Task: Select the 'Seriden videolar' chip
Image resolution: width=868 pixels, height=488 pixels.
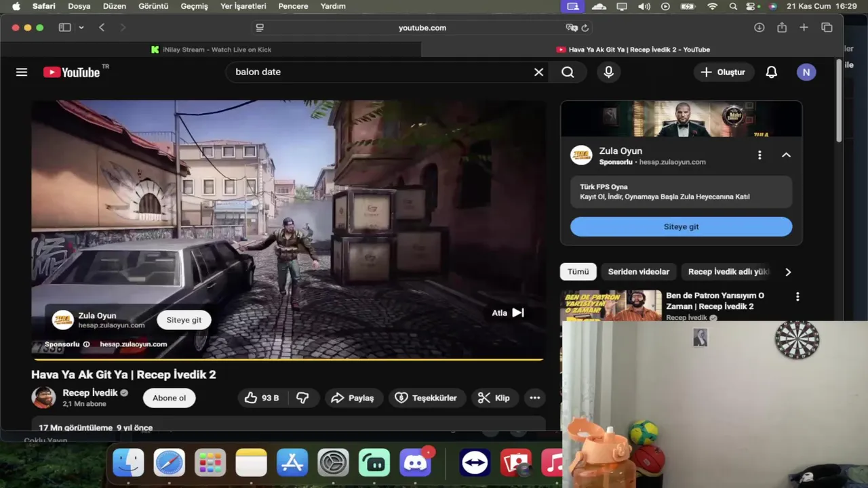Action: coord(638,272)
